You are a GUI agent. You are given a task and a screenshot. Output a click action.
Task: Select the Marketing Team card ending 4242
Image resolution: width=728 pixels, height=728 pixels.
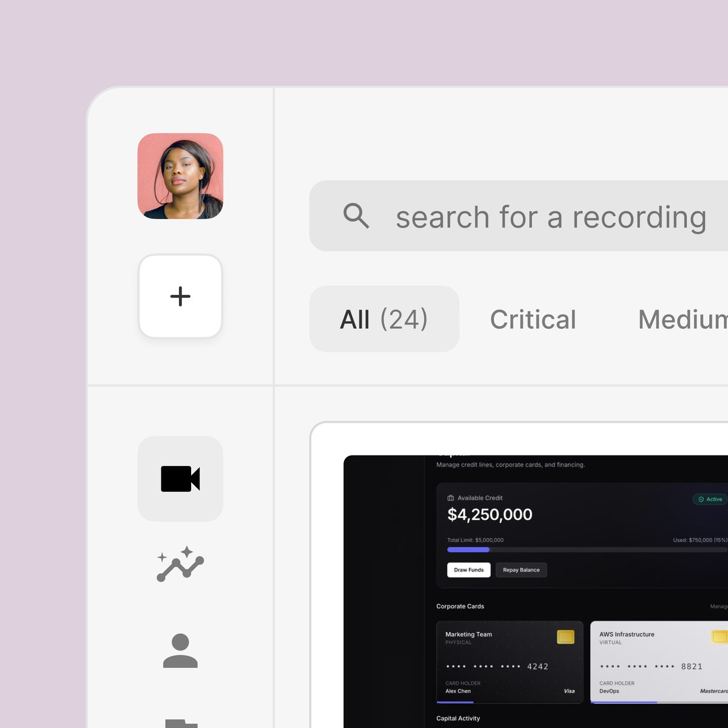pos(510,662)
